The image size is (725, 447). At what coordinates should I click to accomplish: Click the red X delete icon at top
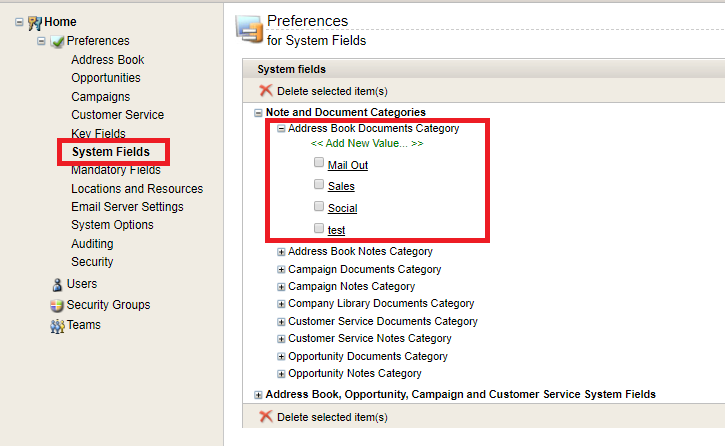coord(265,90)
